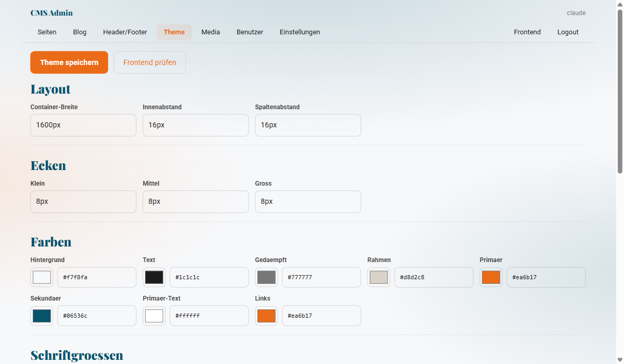Click the CMS Admin logo
Viewport: 624px width, 364px height.
(51, 12)
